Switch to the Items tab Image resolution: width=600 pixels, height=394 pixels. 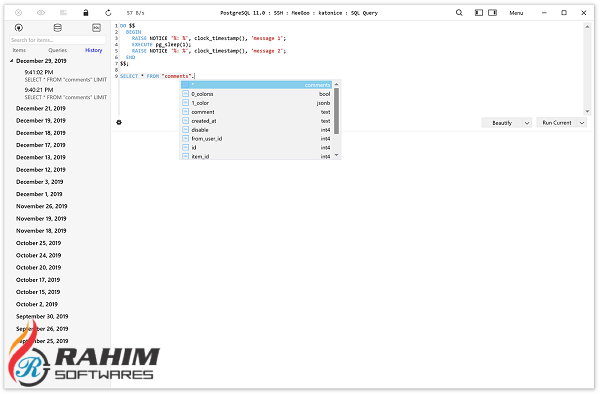click(19, 50)
